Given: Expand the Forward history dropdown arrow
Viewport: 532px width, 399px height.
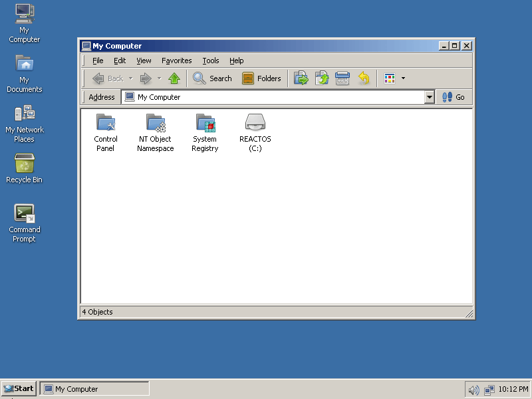Looking at the screenshot, I should point(159,78).
